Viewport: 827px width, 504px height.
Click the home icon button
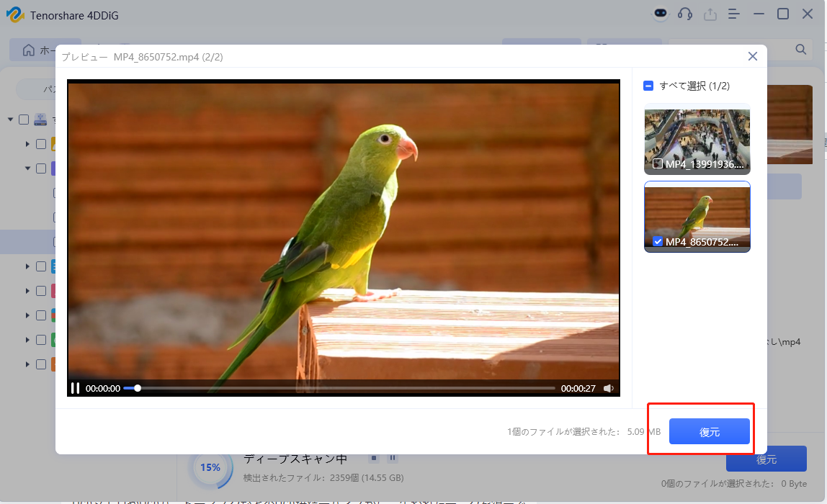click(x=29, y=50)
